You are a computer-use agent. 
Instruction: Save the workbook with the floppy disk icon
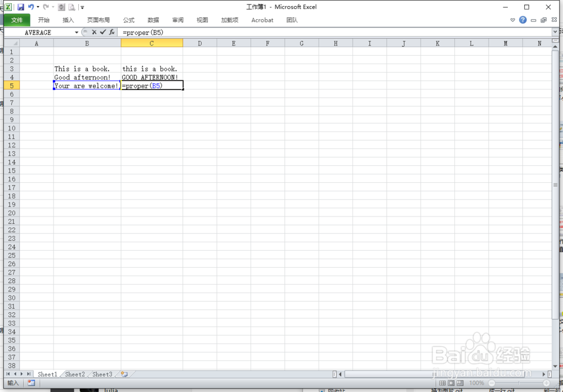point(21,7)
